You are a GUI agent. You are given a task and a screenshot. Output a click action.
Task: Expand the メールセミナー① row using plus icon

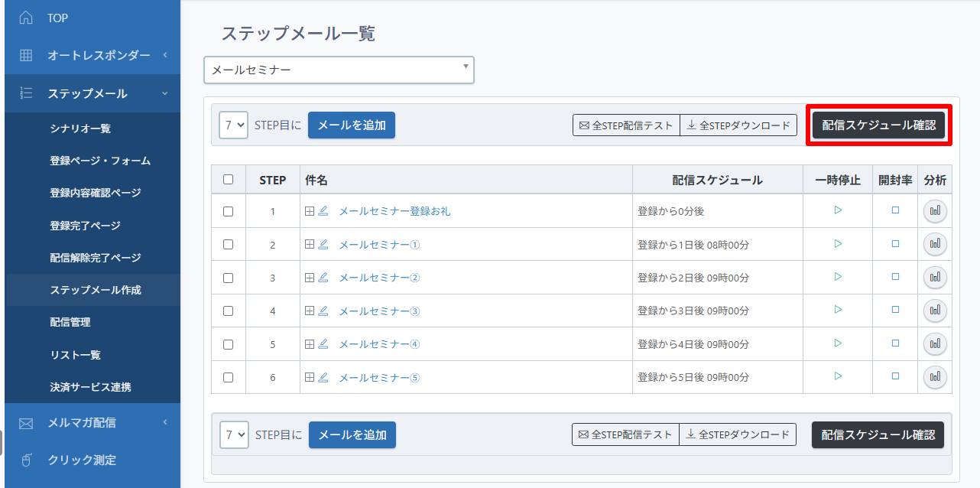click(310, 244)
